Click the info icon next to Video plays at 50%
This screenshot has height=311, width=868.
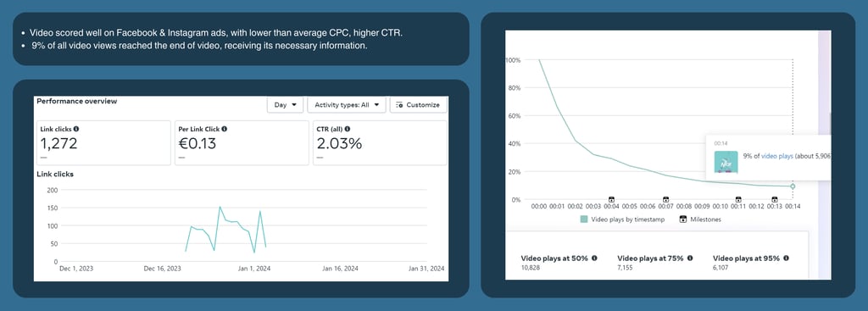594,258
